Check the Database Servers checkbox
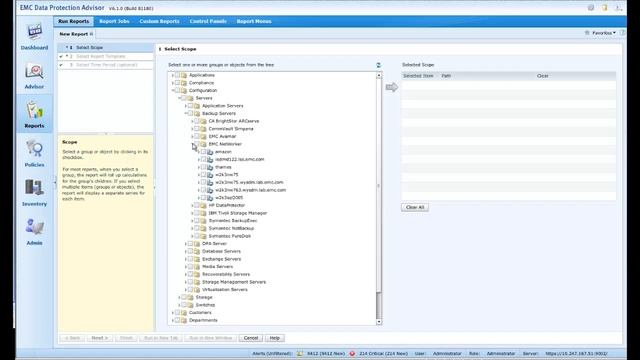This screenshot has height=360, width=640. point(191,251)
